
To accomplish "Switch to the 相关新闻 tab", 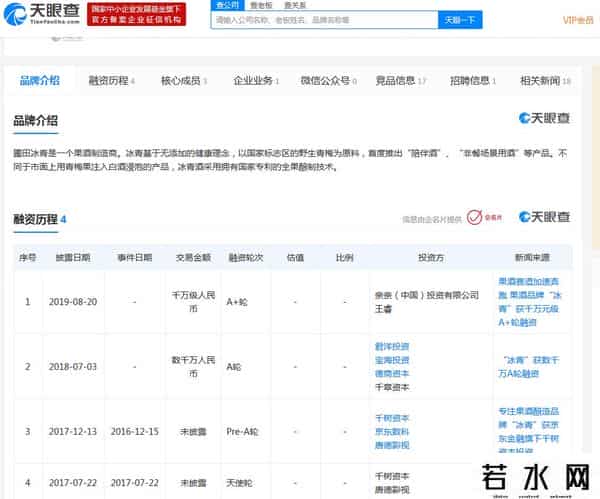I will click(545, 81).
